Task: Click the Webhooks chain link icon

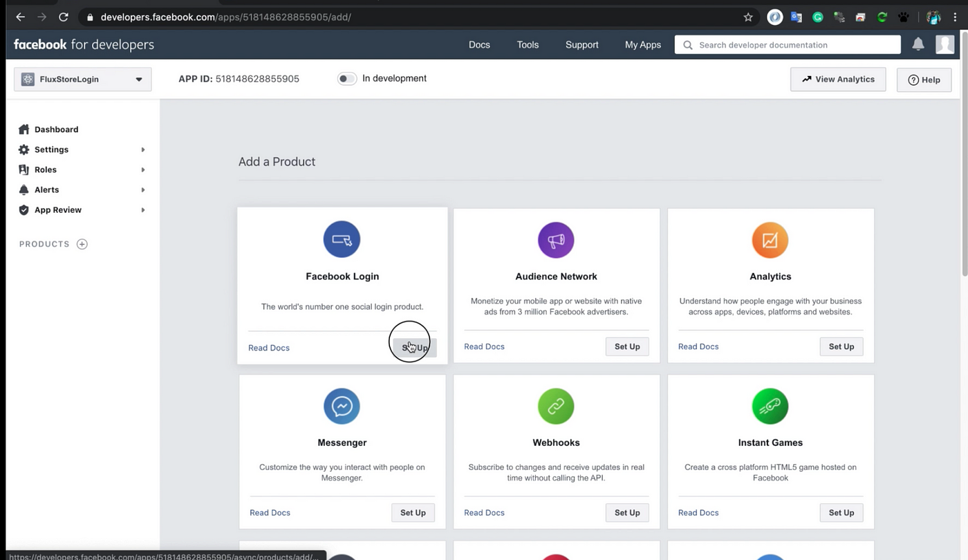Action: 556,406
